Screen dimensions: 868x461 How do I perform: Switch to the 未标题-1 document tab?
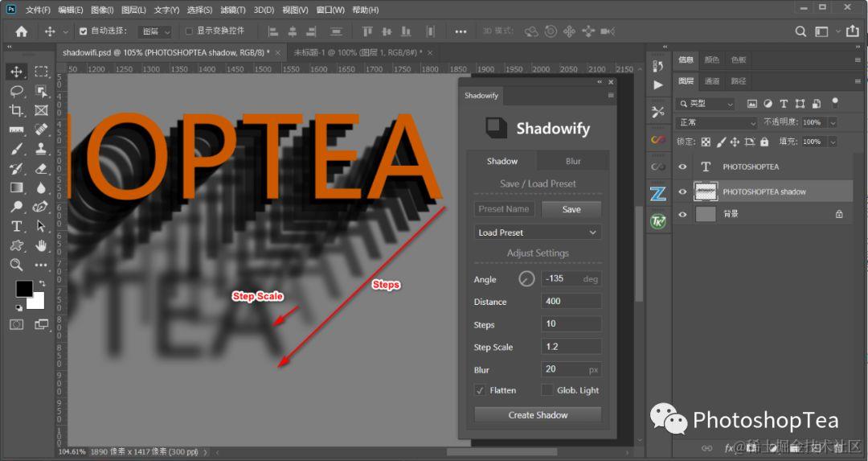pyautogui.click(x=358, y=52)
